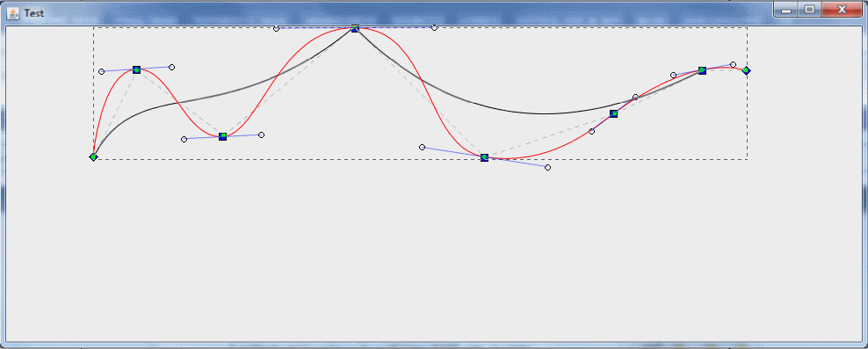Click handle circle between last anchor and end diamond
The width and height of the screenshot is (868, 349).
click(x=733, y=65)
